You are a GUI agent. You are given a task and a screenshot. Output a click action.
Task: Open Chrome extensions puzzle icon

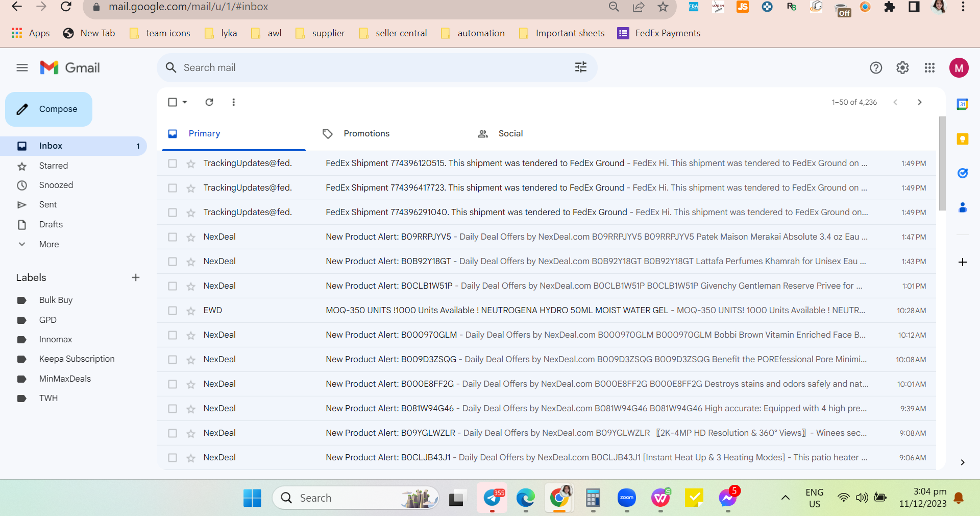click(890, 7)
